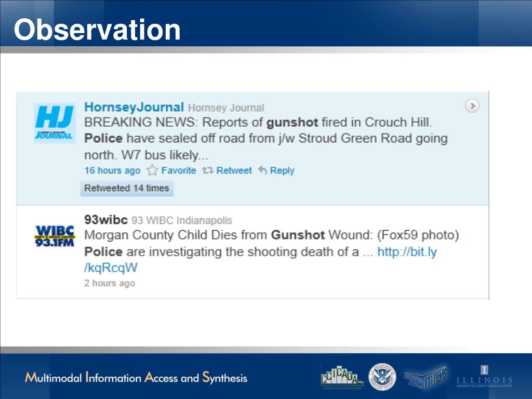
Task: Open the http://bit.ly/kqRcqW link
Action: 407,252
